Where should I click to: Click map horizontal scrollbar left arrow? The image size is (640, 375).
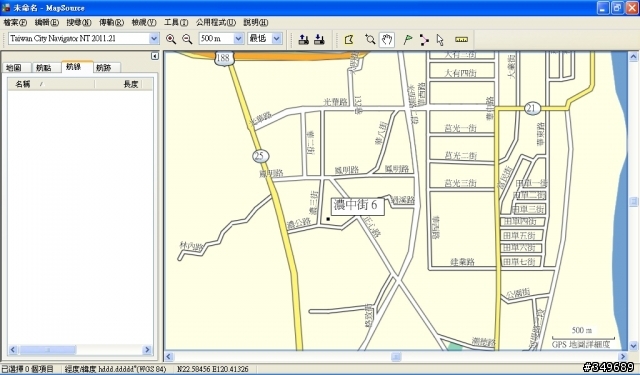coord(170,357)
